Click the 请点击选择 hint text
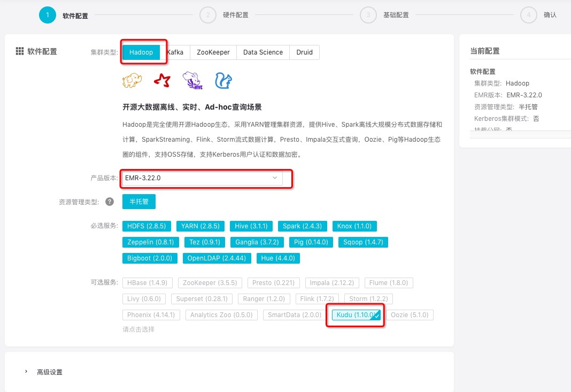This screenshot has height=392, width=571. click(x=138, y=329)
